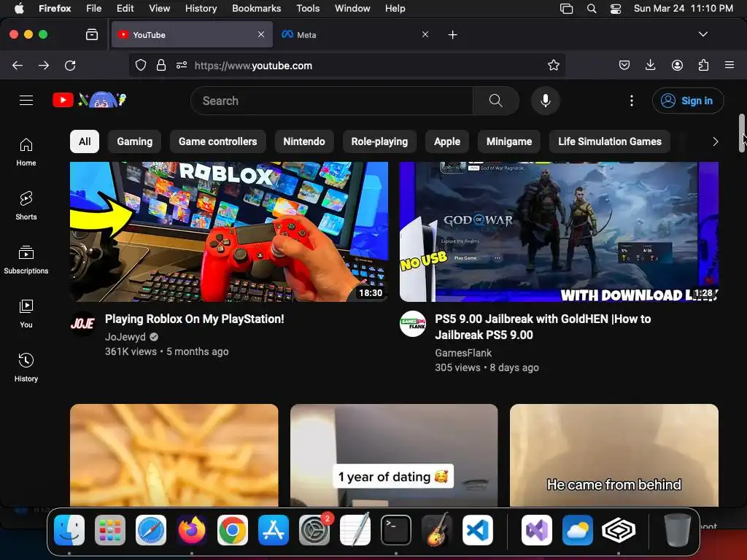This screenshot has width=747, height=560.
Task: Play the God of War jailbreak thumbnail
Action: pyautogui.click(x=559, y=232)
